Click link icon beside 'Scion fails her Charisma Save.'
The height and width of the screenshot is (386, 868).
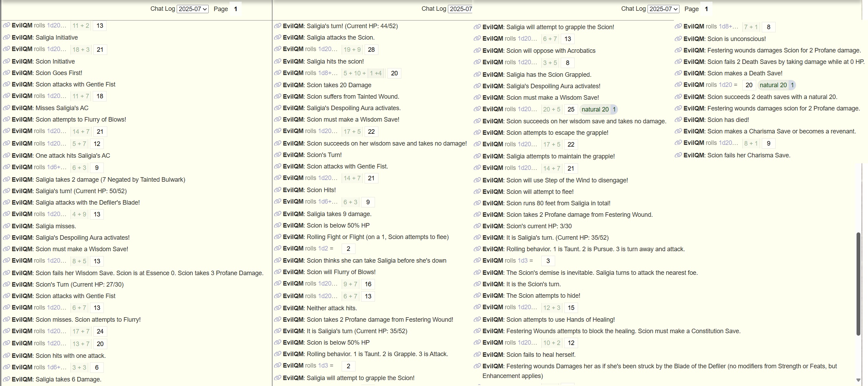[678, 155]
